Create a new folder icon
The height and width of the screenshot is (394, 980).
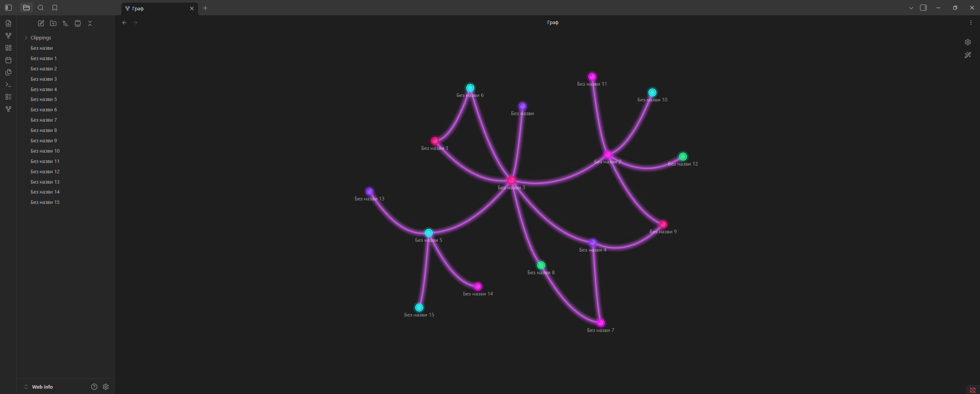coord(53,23)
